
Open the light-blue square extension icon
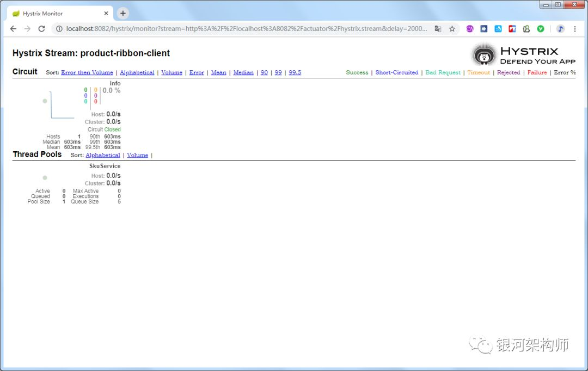498,29
